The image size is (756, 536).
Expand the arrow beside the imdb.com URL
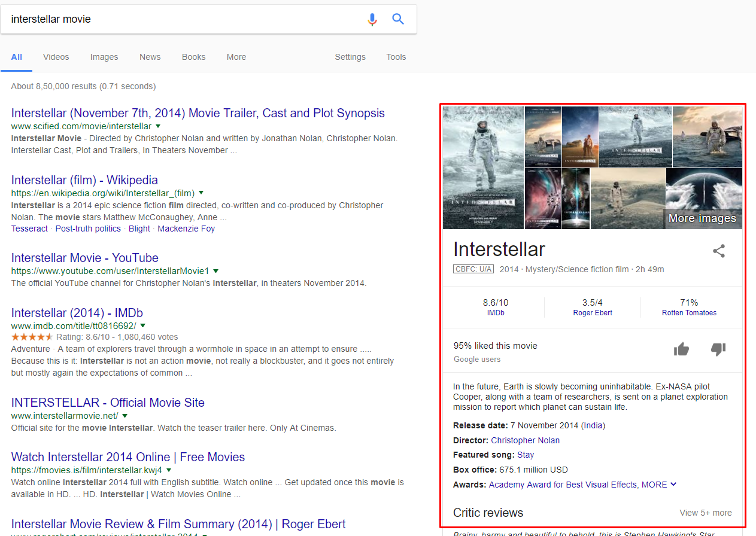(142, 325)
